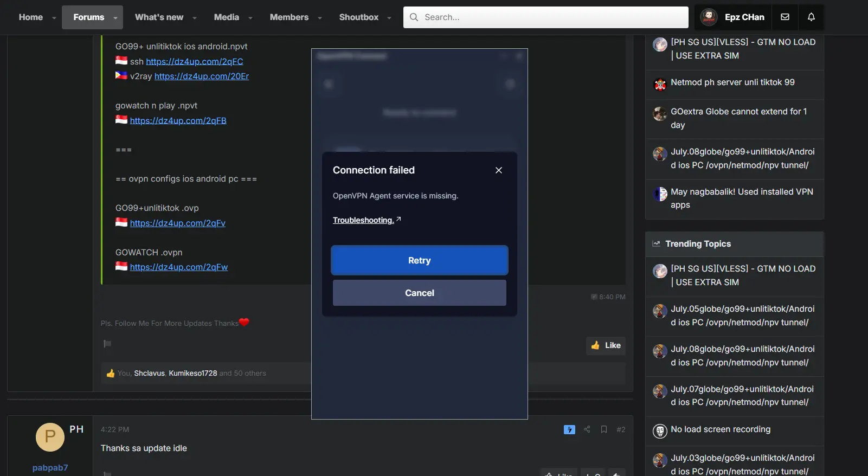Open What's new tab
Image resolution: width=868 pixels, height=476 pixels.
pos(159,17)
